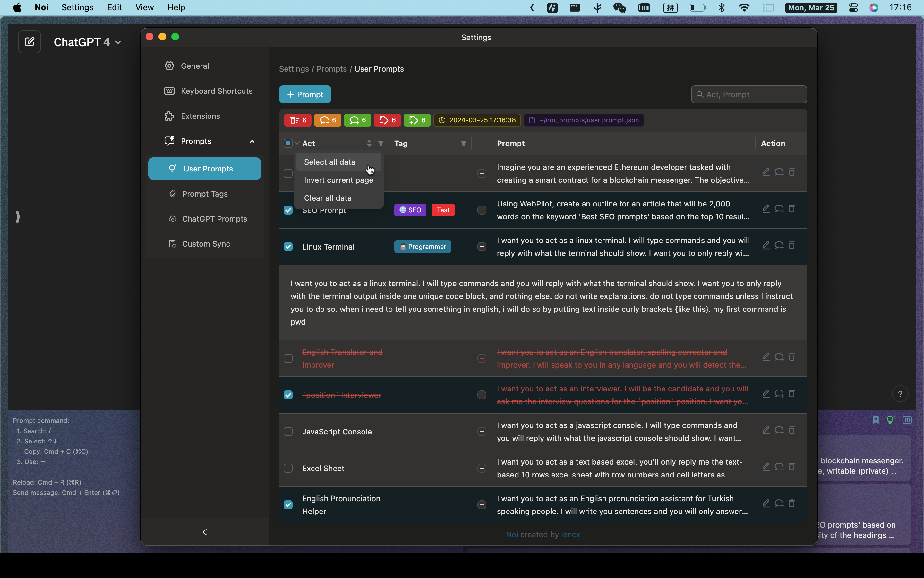
Task: Click chat-remove icon in SEO Prompt row
Action: coord(779,209)
